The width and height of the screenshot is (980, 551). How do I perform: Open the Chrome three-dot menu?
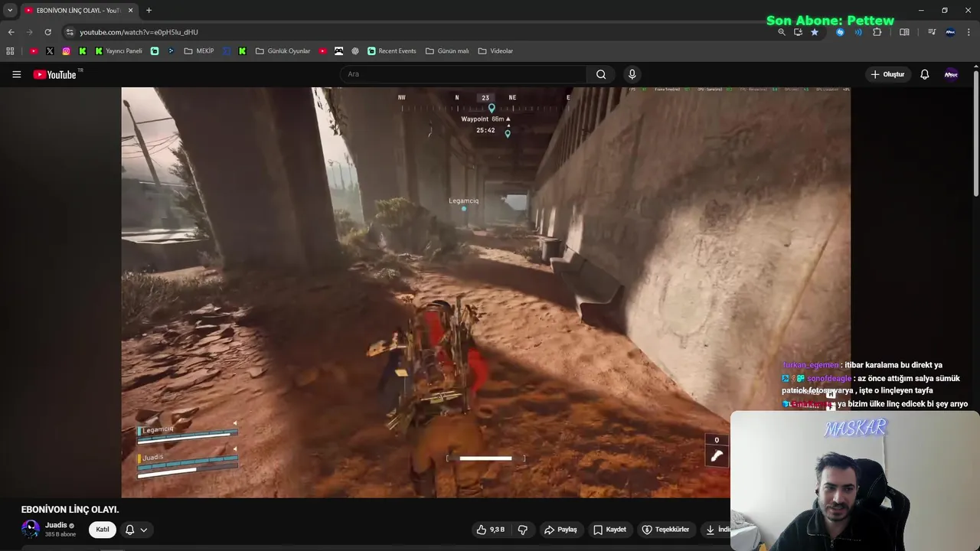coord(969,32)
